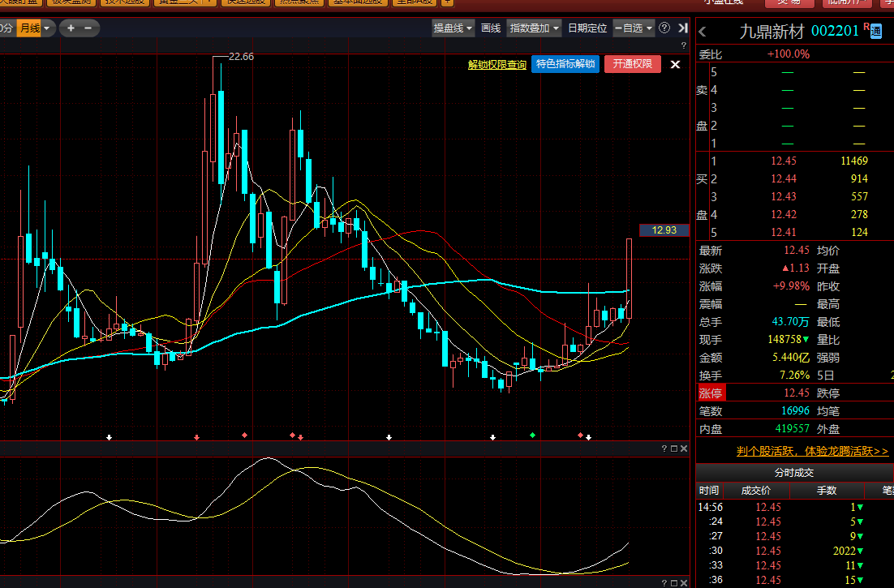Open the 指数叠加 dropdown menu
The width and height of the screenshot is (894, 588).
coord(534,28)
